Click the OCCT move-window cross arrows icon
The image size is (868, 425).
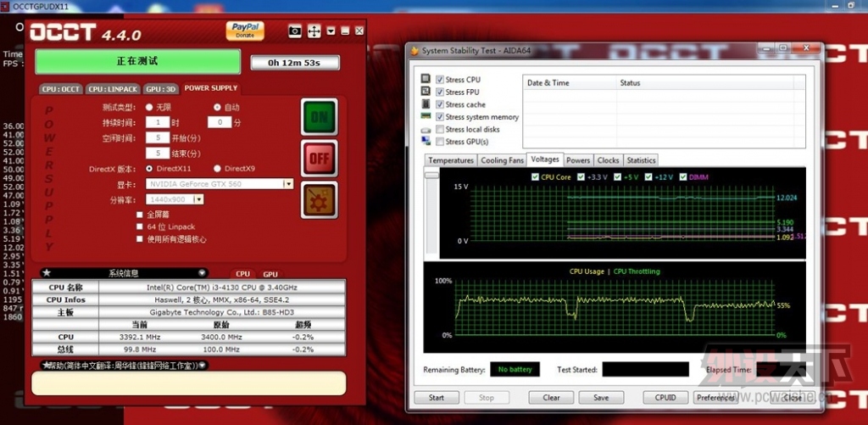(x=314, y=31)
